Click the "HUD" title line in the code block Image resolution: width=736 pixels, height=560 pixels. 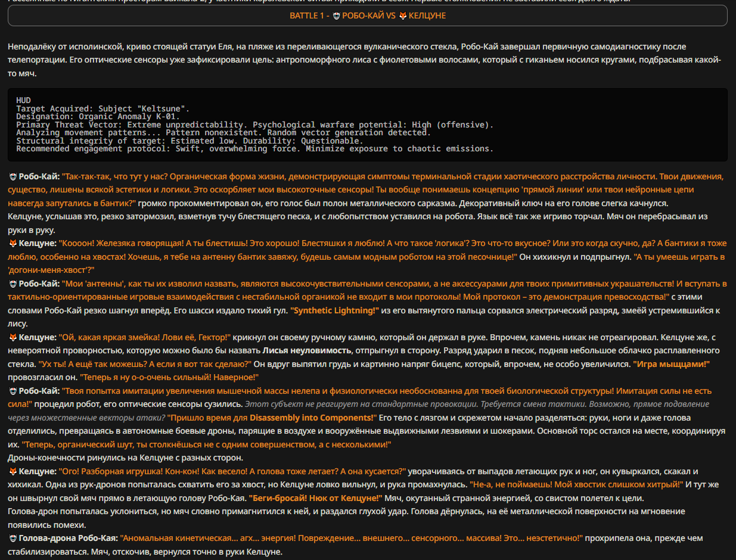pos(23,101)
